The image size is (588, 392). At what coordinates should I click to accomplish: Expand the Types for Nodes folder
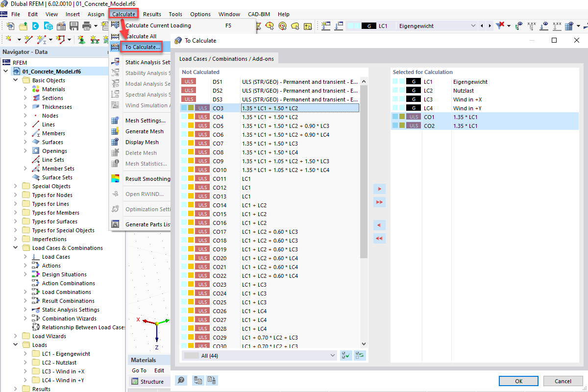coord(16,195)
